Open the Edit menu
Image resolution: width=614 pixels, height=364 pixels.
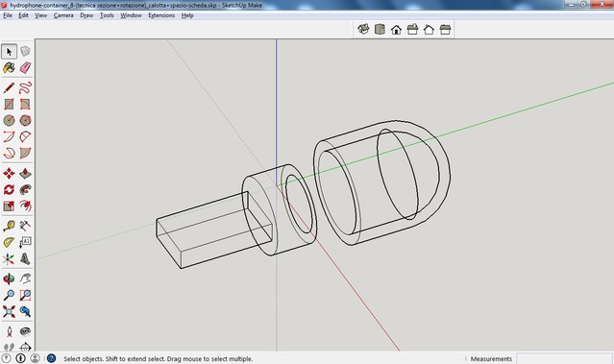[23, 15]
